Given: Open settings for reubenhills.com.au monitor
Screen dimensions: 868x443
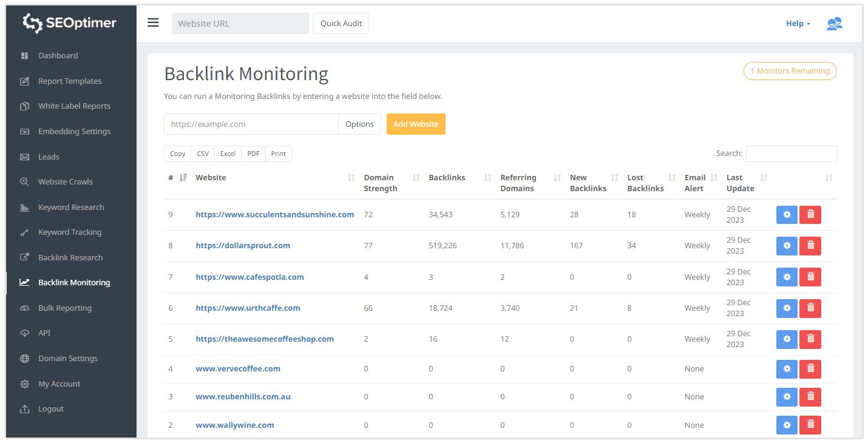Looking at the screenshot, I should point(787,397).
